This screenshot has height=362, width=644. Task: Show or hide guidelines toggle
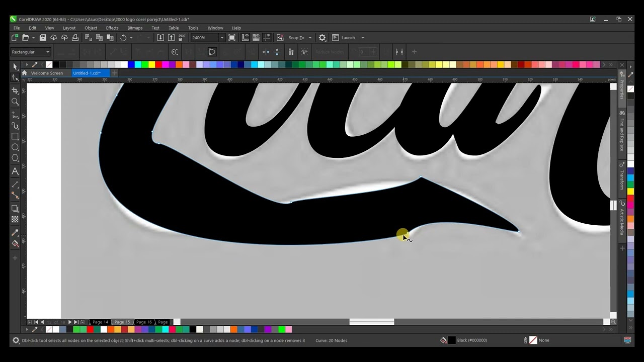(x=267, y=38)
